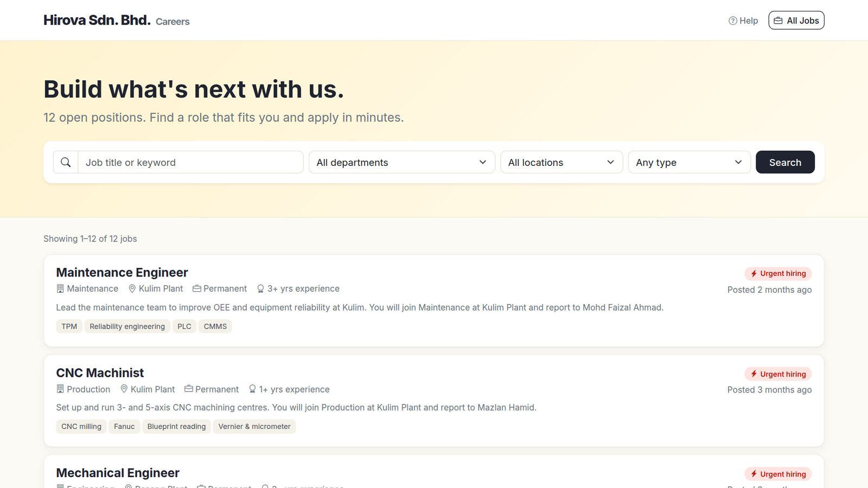
Task: Click the Blueprint reading skill tag
Action: (176, 426)
